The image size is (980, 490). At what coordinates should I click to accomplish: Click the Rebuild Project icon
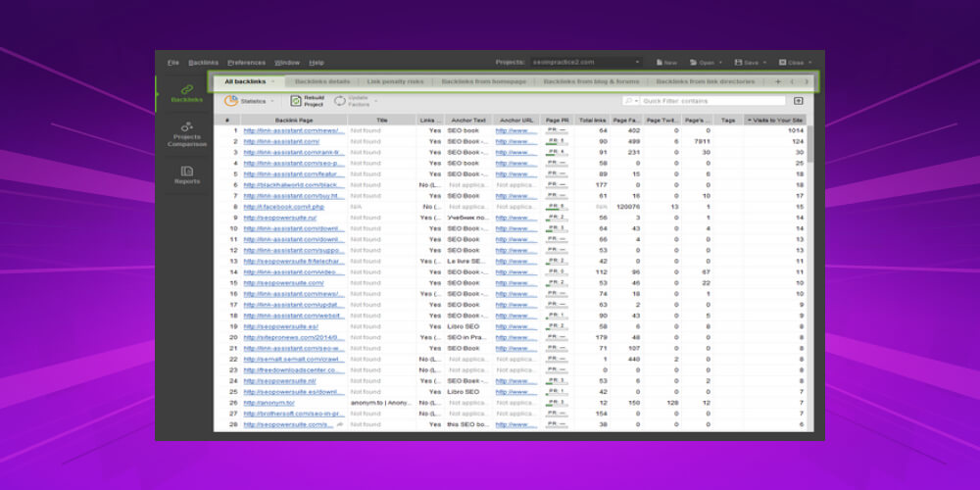click(x=296, y=101)
